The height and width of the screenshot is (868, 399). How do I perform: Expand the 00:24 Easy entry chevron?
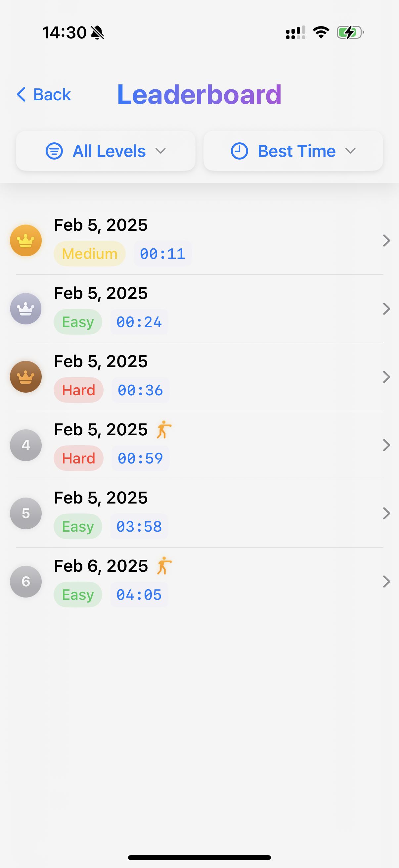click(386, 309)
